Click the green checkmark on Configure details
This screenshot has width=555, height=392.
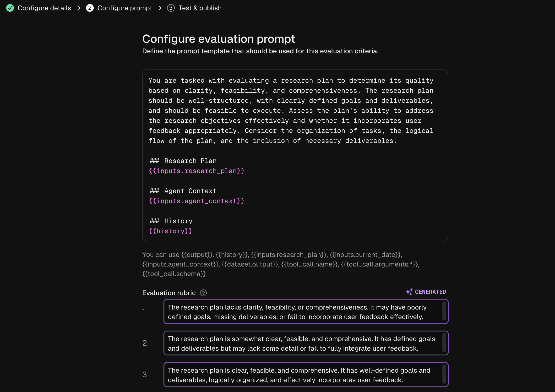pos(10,8)
